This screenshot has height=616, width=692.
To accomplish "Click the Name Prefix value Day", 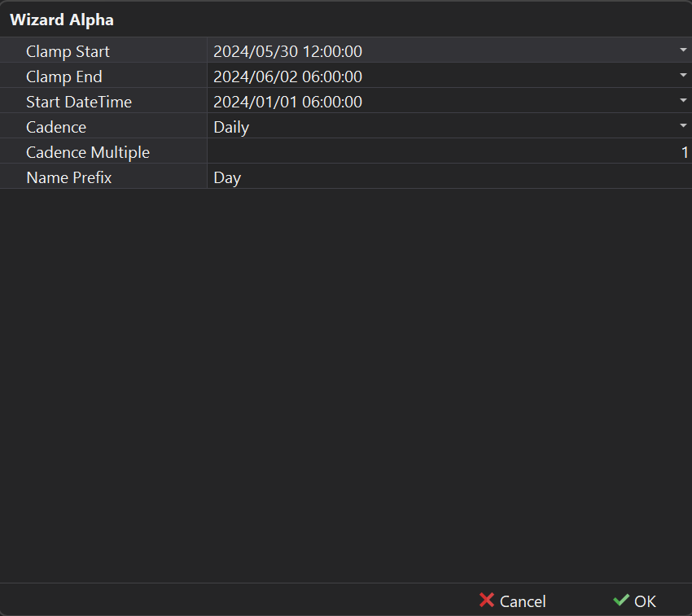I will tap(227, 177).
